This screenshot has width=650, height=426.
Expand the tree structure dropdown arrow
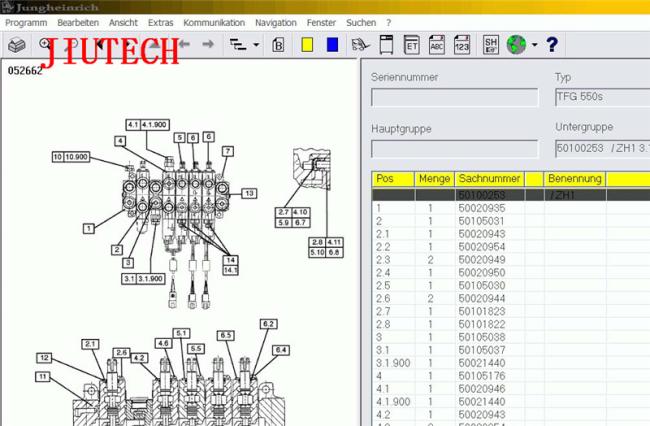coord(256,45)
